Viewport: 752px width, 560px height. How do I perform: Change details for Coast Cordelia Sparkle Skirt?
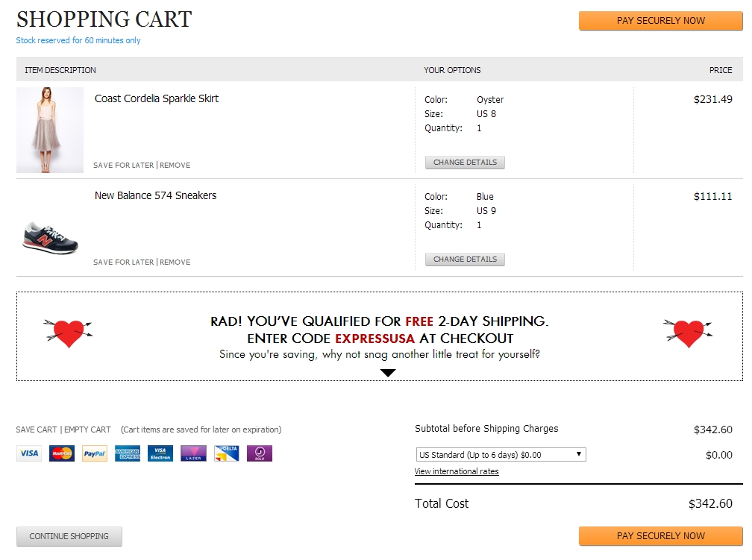click(465, 163)
